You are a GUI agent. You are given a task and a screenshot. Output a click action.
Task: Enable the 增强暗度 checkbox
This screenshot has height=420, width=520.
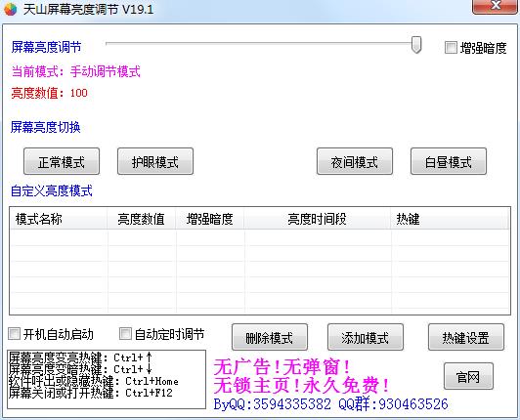(x=451, y=48)
